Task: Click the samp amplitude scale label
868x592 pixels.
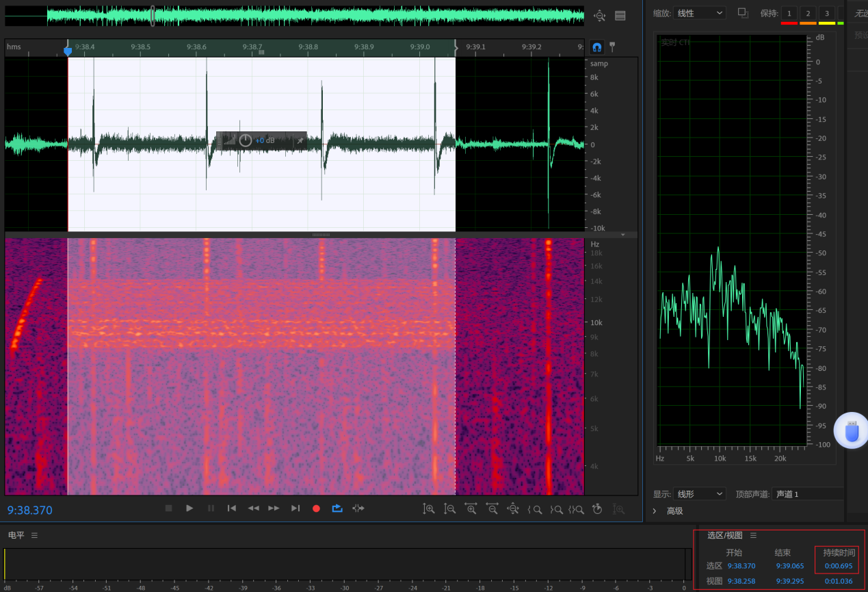Action: coord(599,64)
